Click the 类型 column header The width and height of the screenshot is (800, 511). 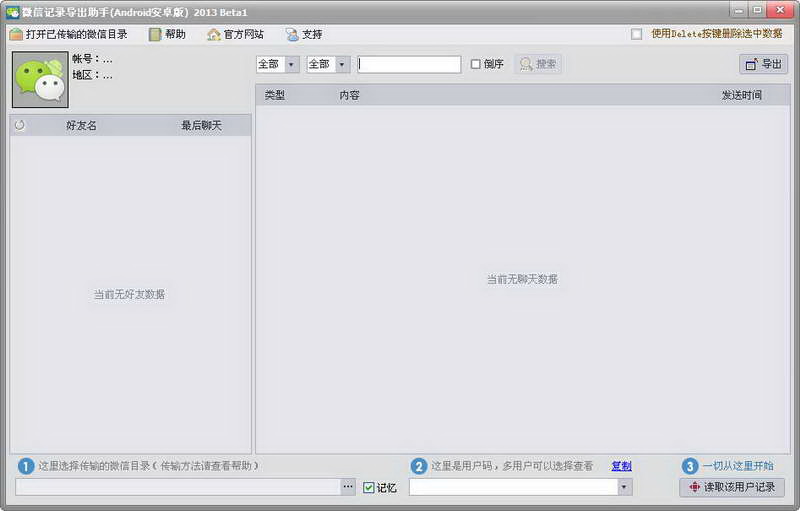point(274,95)
